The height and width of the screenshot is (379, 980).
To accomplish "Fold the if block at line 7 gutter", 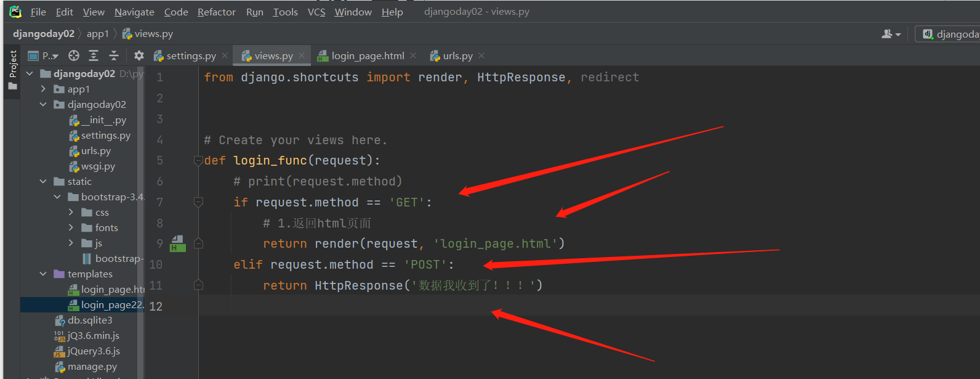I will [x=198, y=202].
